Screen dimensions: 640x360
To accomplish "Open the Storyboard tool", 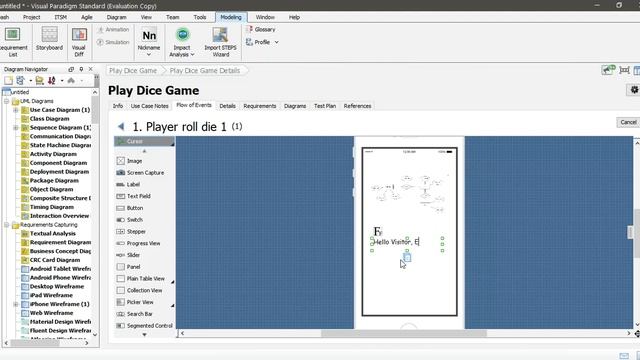I will click(49, 40).
